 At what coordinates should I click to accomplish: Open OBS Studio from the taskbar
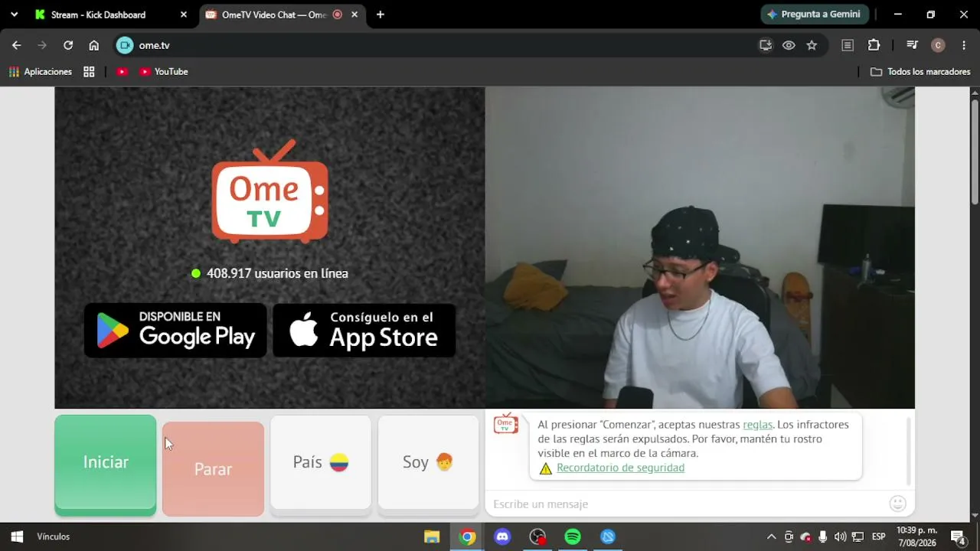pos(537,536)
